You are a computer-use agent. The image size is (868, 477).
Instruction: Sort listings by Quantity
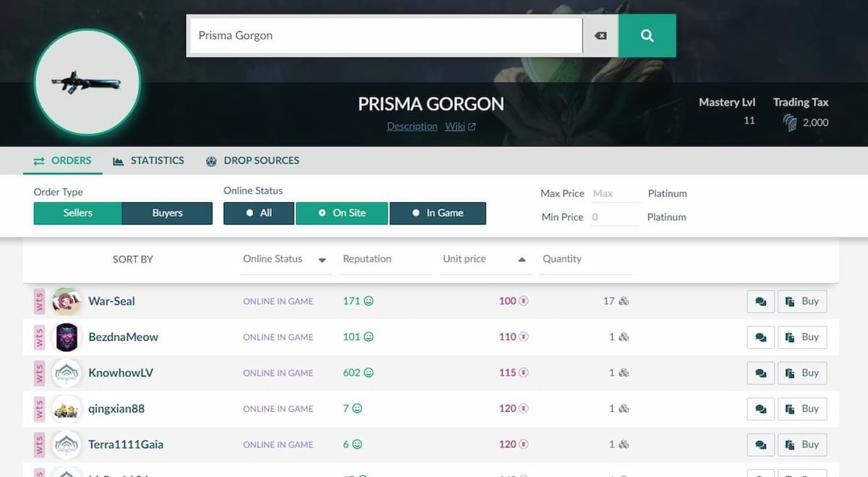pos(562,258)
